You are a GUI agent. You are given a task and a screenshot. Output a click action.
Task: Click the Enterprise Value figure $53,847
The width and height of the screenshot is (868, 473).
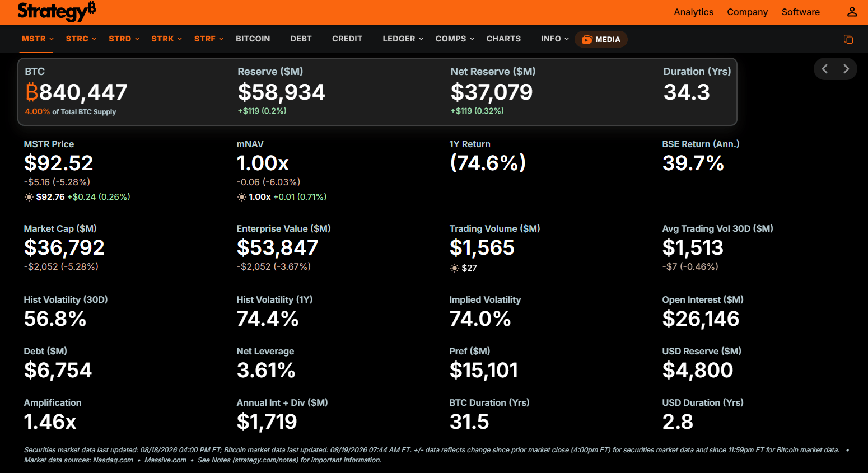pyautogui.click(x=277, y=247)
